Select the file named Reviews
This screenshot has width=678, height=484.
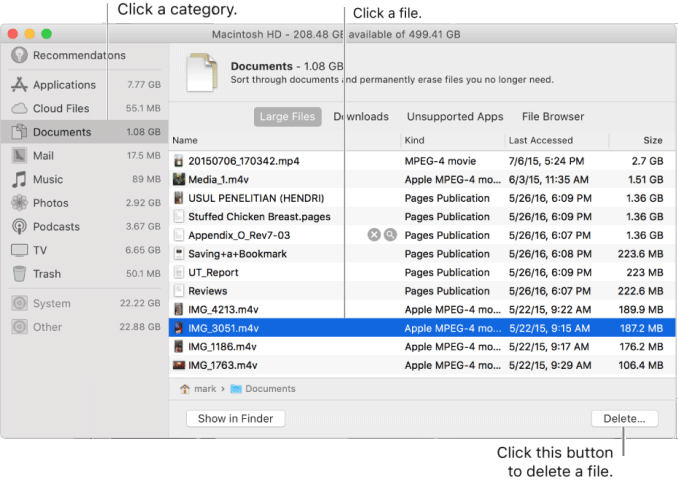(x=208, y=291)
